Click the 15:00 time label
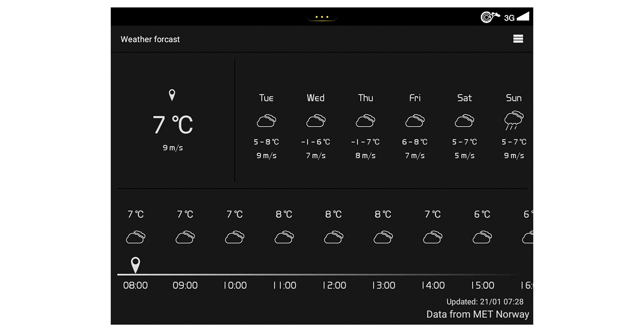The image size is (644, 333). pyautogui.click(x=483, y=286)
